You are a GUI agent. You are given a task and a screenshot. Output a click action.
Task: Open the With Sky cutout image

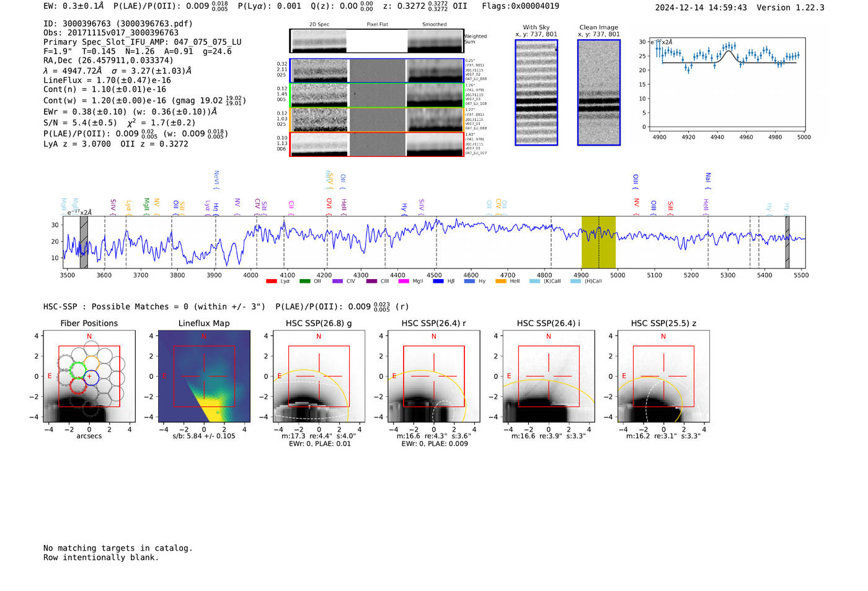[536, 92]
